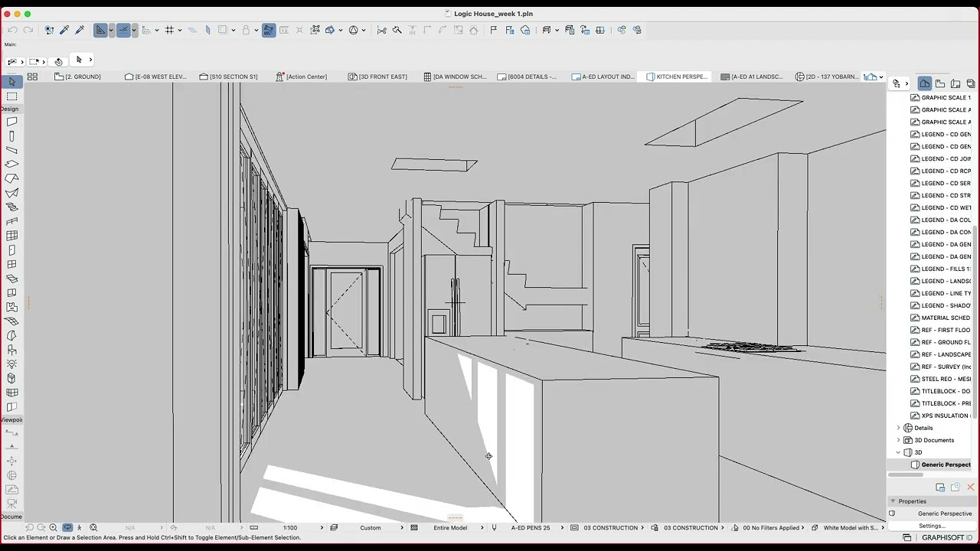Select the Lamp tool in toolbox
The image size is (980, 551).
[x=11, y=364]
